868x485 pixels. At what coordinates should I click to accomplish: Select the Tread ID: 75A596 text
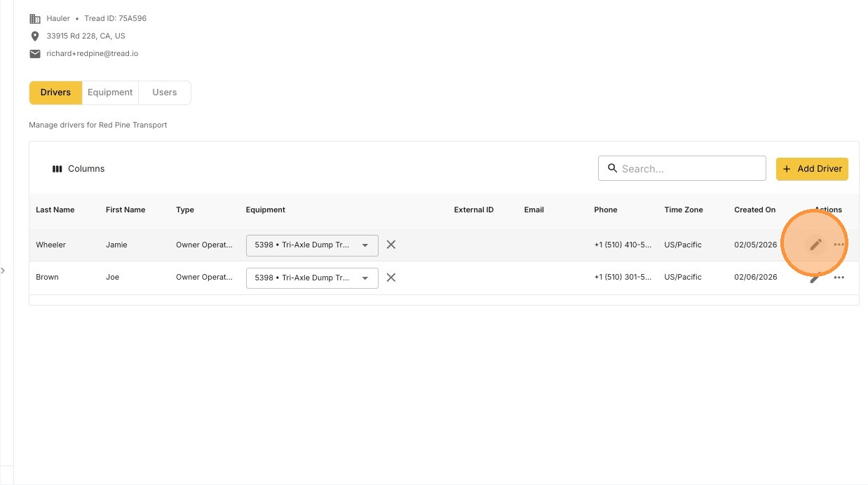click(x=116, y=19)
